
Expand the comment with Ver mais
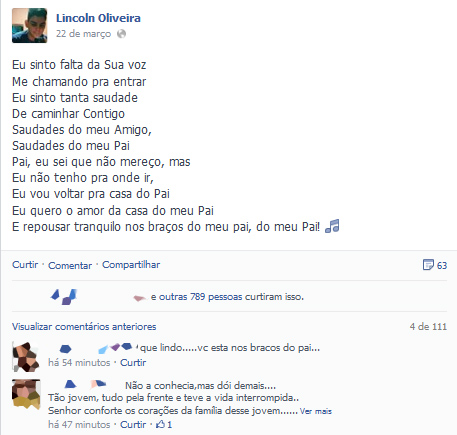(316, 411)
